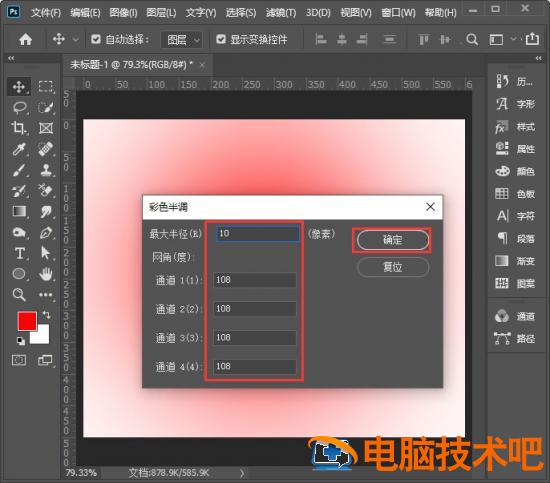
Task: Expand the left toolbox double-arrow
Action: 11,58
